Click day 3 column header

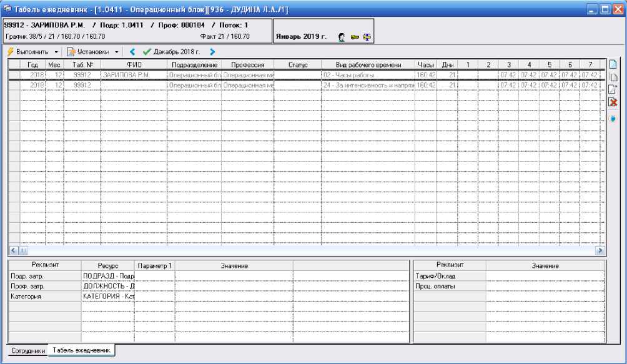click(x=508, y=65)
